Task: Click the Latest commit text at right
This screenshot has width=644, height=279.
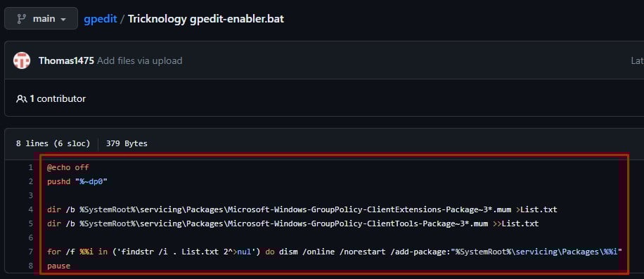Action: [637, 60]
